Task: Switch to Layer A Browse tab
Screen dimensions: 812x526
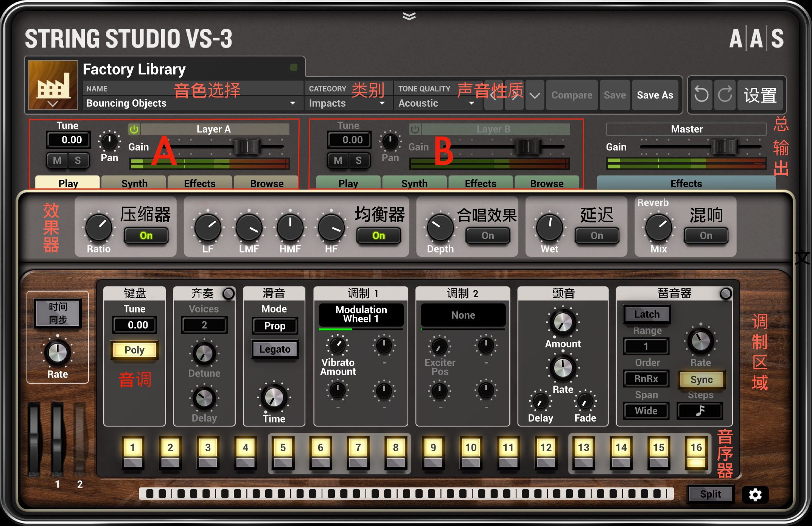Action: pyautogui.click(x=266, y=183)
